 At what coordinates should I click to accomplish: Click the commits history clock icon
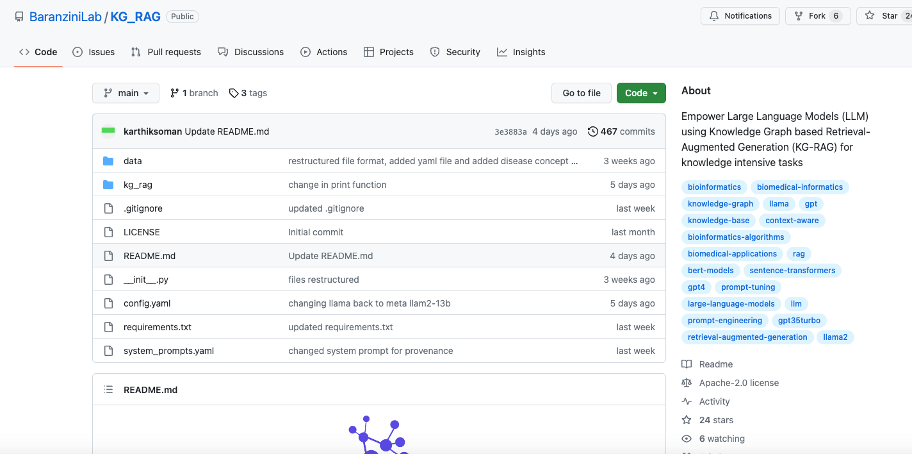(x=593, y=131)
